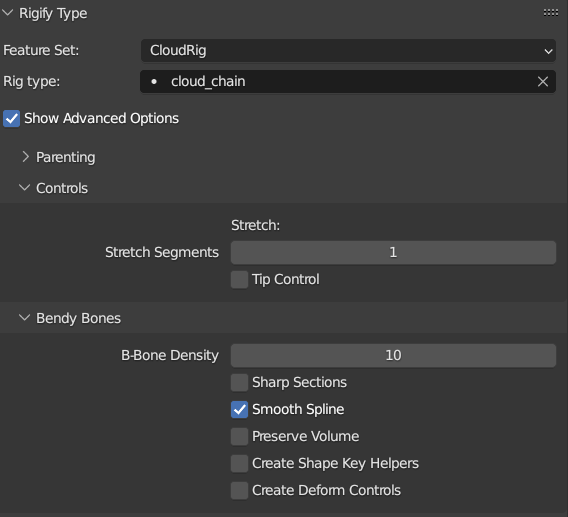Enable the Tip Control checkbox
568x517 pixels.
click(x=239, y=279)
